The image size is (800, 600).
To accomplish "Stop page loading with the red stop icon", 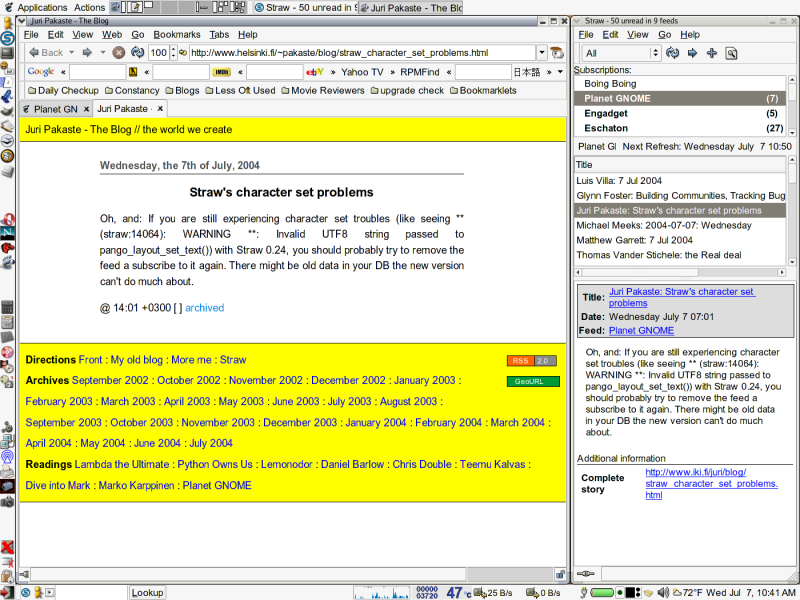I will pyautogui.click(x=119, y=53).
